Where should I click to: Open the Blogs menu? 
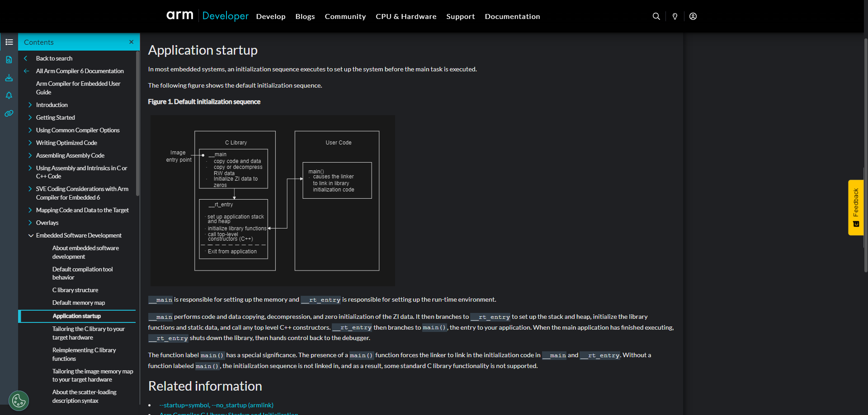305,16
